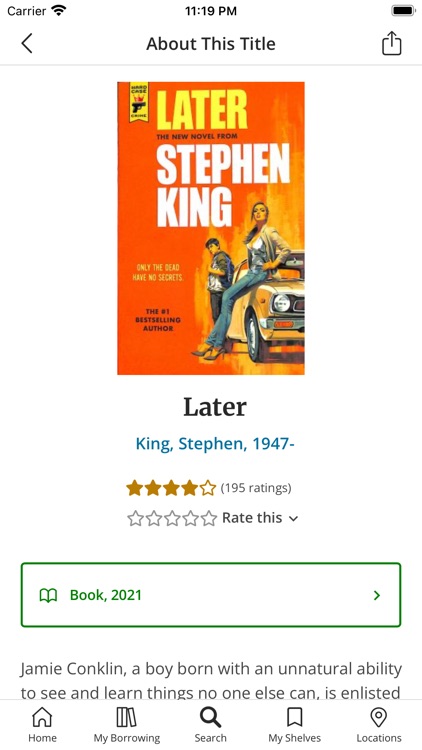This screenshot has width=422, height=750.
Task: Tap the chevron on Book, 2021 row
Action: click(x=377, y=596)
